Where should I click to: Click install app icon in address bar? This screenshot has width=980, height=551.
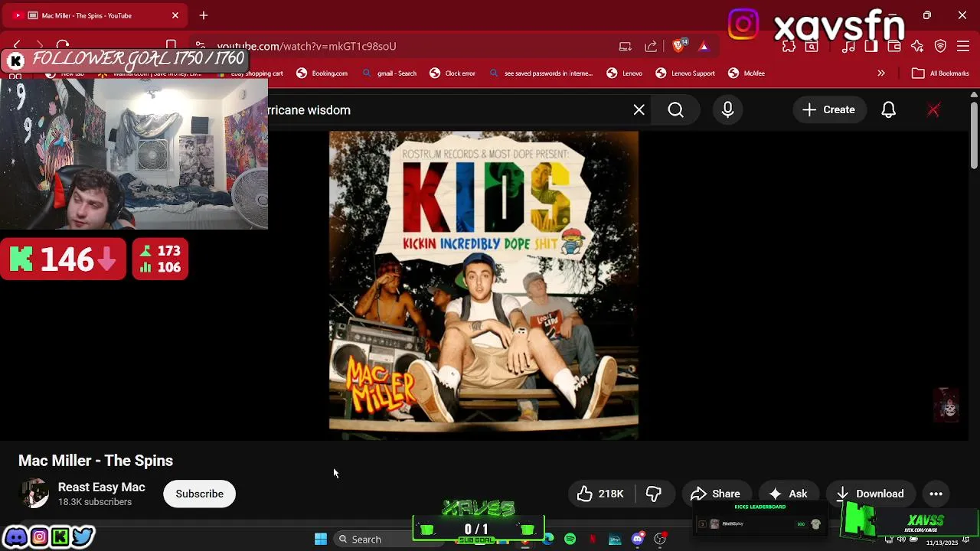[x=626, y=46]
